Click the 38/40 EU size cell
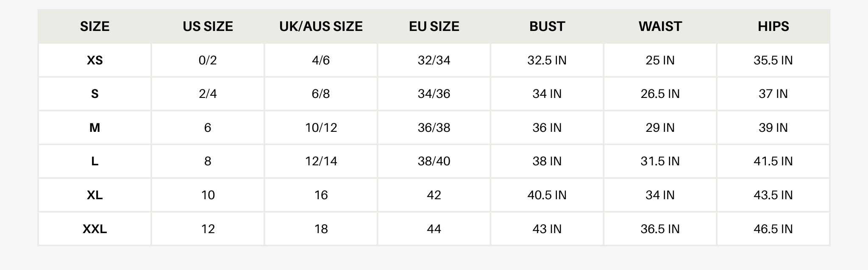The image size is (868, 270). [x=434, y=161]
